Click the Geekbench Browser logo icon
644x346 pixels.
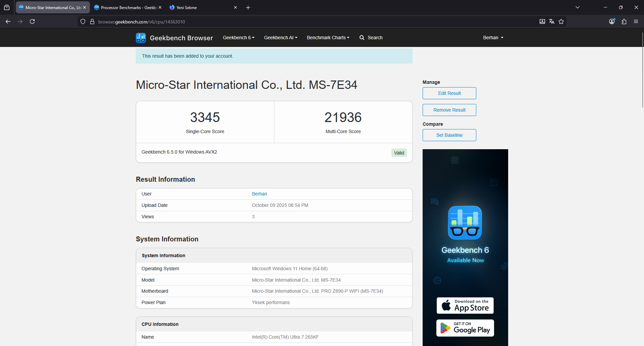[141, 38]
